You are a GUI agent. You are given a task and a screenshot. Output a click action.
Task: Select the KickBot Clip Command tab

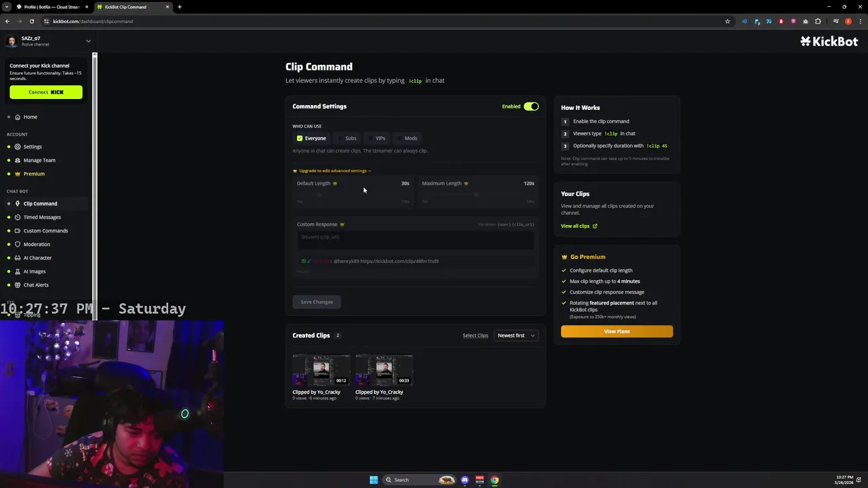(x=132, y=7)
